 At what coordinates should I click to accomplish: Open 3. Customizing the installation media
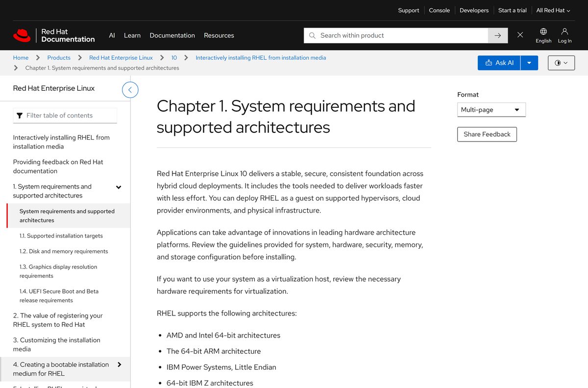(56, 344)
